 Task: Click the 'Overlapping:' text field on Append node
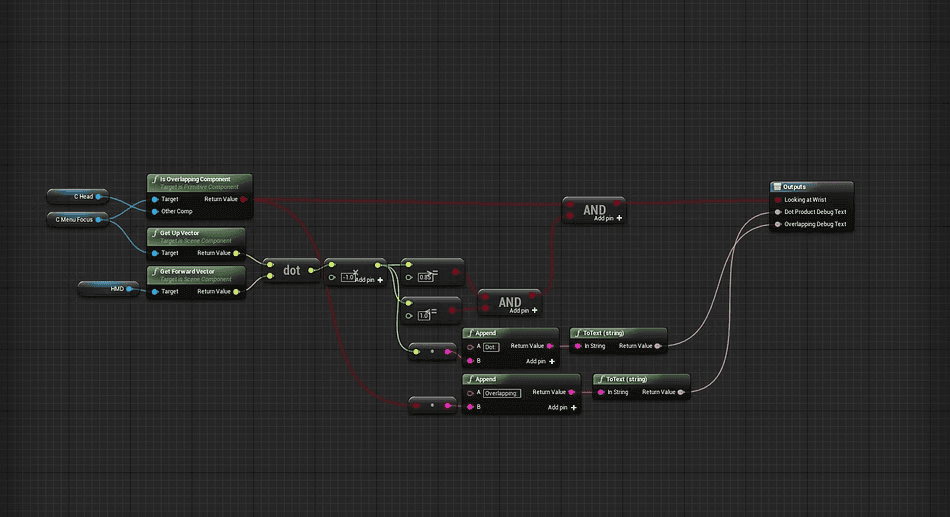click(502, 393)
